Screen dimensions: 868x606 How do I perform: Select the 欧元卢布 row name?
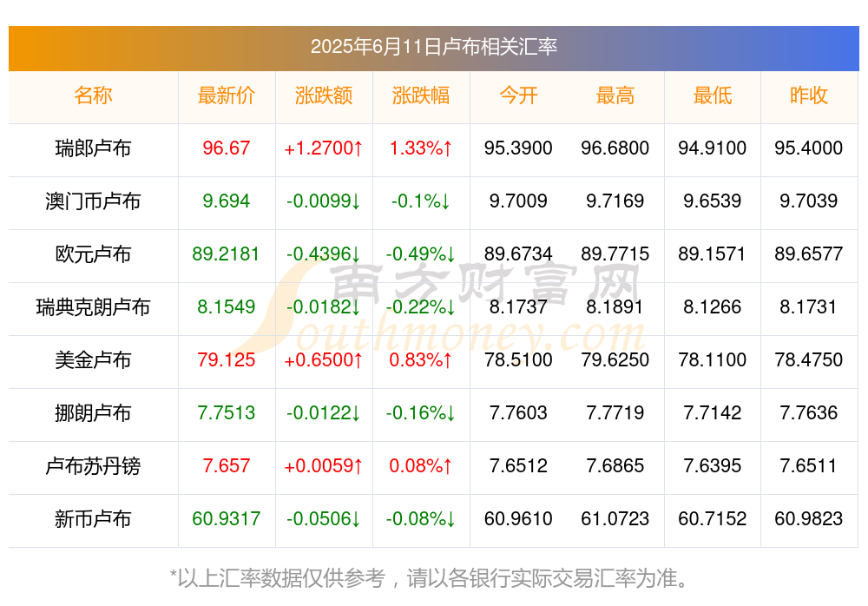tap(93, 254)
